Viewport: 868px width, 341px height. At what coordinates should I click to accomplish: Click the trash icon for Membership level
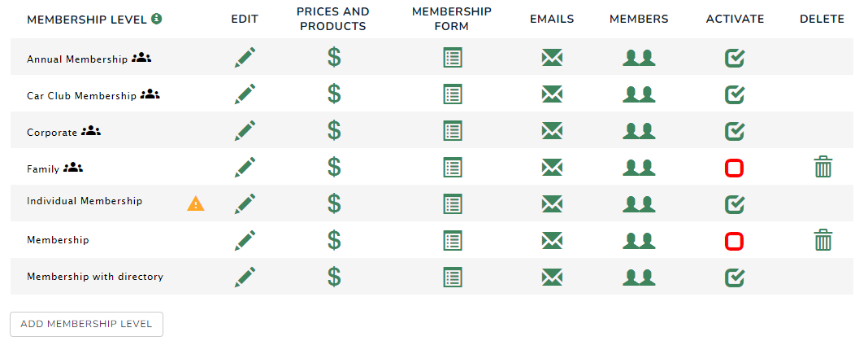[822, 240]
